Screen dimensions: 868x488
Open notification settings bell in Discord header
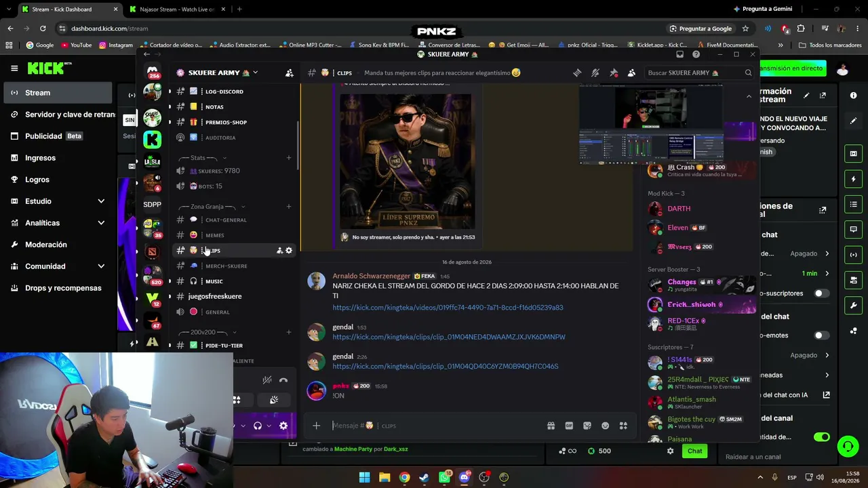[595, 73]
